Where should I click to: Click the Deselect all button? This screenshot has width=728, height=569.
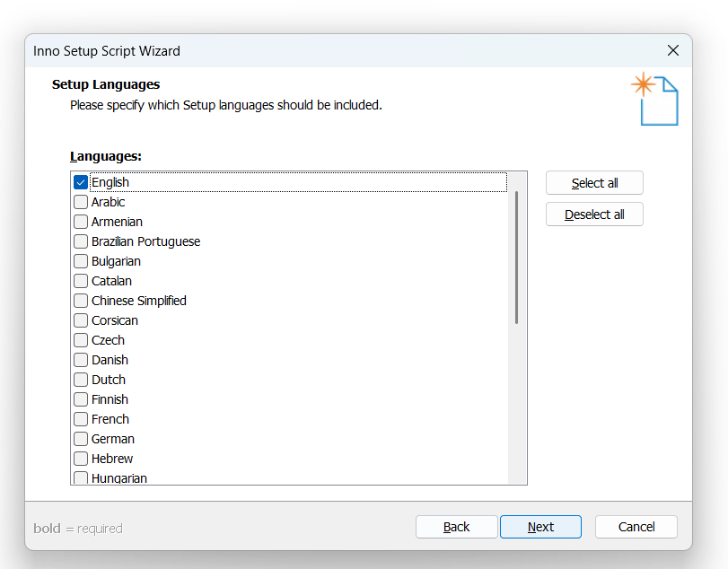click(594, 214)
